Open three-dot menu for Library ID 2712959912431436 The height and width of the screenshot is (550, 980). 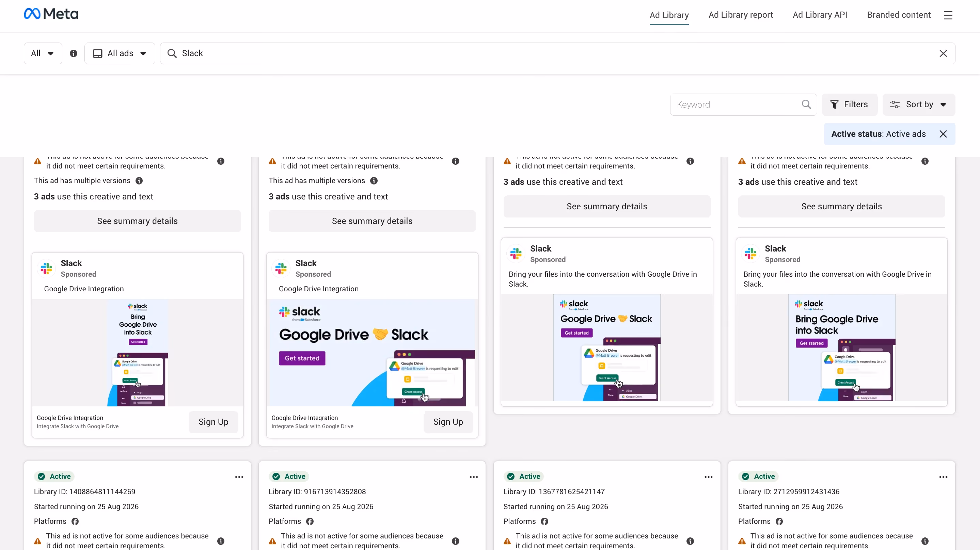click(x=943, y=477)
